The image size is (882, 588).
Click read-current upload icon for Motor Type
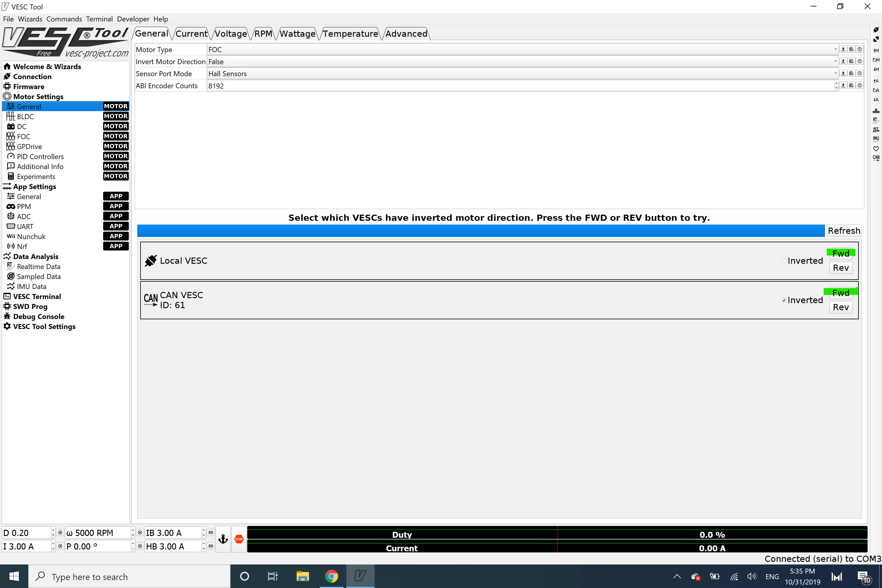(x=843, y=49)
